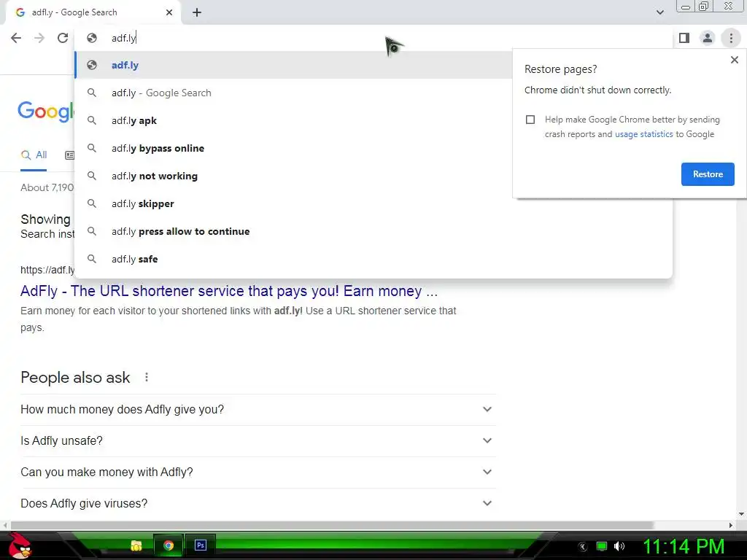Click the forward navigation arrow
The height and width of the screenshot is (560, 747).
click(39, 38)
